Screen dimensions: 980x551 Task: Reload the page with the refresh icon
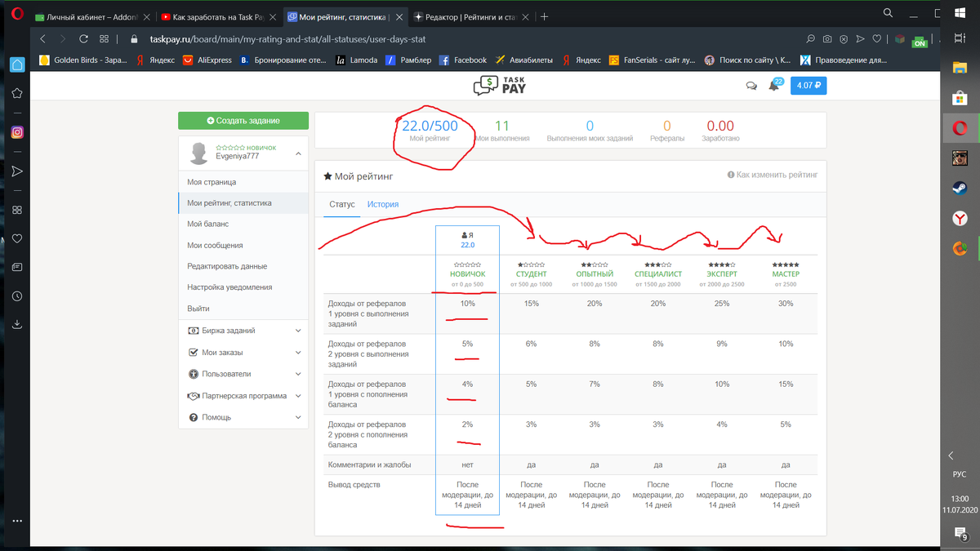click(83, 38)
